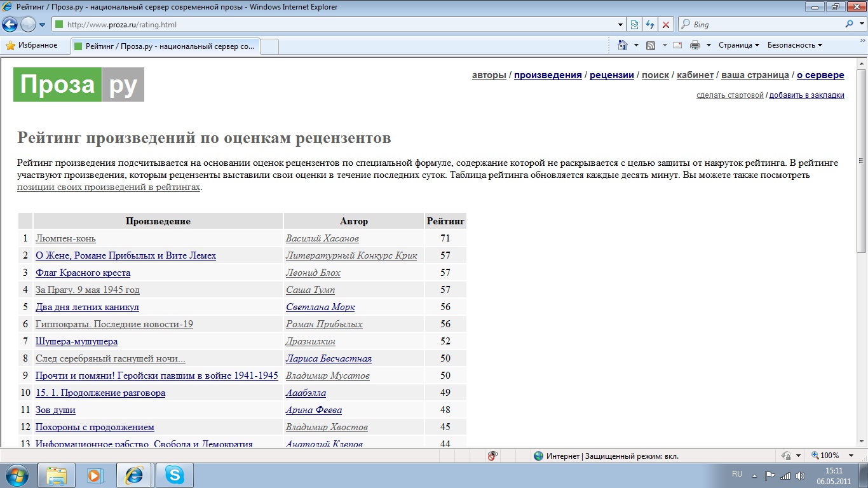This screenshot has width=868, height=488.
Task: Open the Безопасность menu
Action: [794, 45]
